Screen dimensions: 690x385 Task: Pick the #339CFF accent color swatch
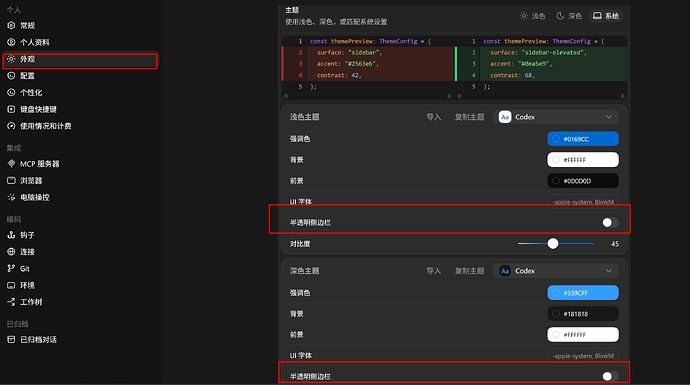click(583, 293)
